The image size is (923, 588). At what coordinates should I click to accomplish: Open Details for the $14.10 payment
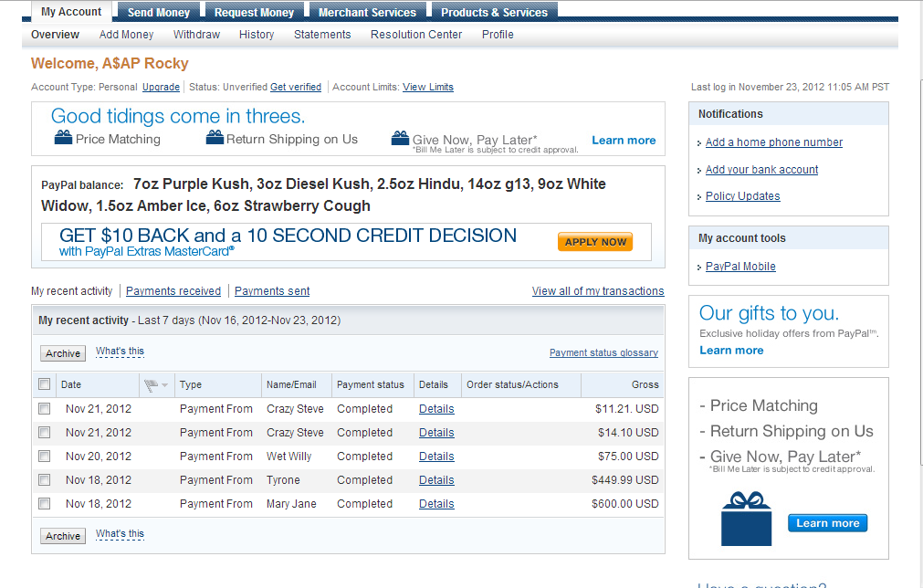tap(436, 433)
